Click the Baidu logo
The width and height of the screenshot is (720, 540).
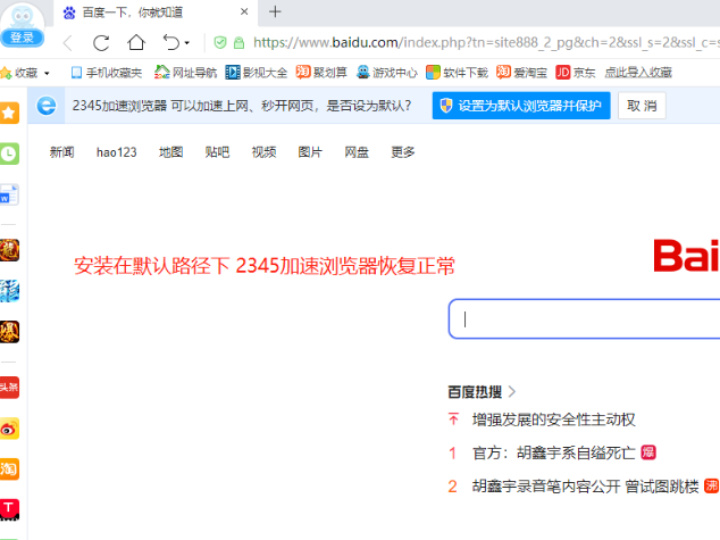(686, 255)
